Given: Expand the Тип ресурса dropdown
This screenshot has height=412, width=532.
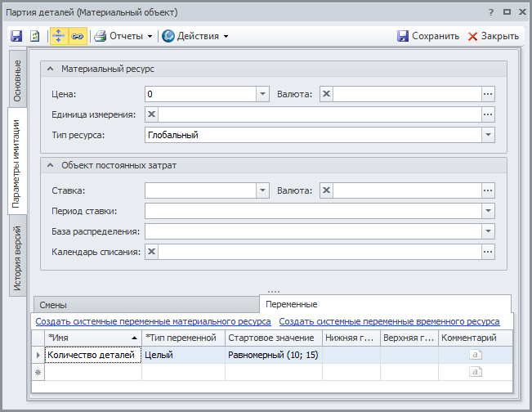Looking at the screenshot, I should pyautogui.click(x=488, y=135).
